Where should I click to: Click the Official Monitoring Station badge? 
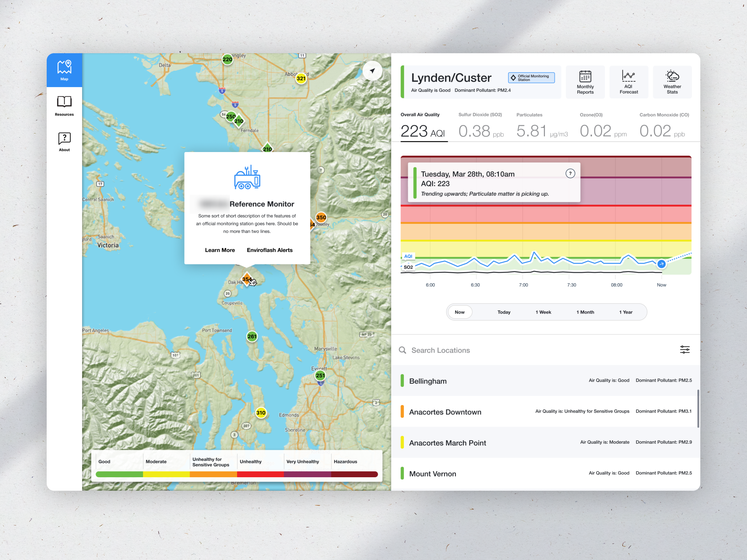coord(531,78)
